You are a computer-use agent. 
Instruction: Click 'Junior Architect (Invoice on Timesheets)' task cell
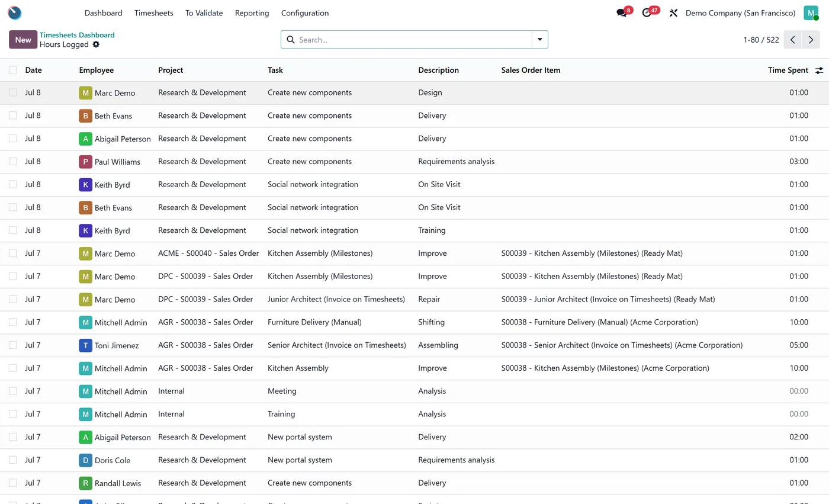click(336, 299)
